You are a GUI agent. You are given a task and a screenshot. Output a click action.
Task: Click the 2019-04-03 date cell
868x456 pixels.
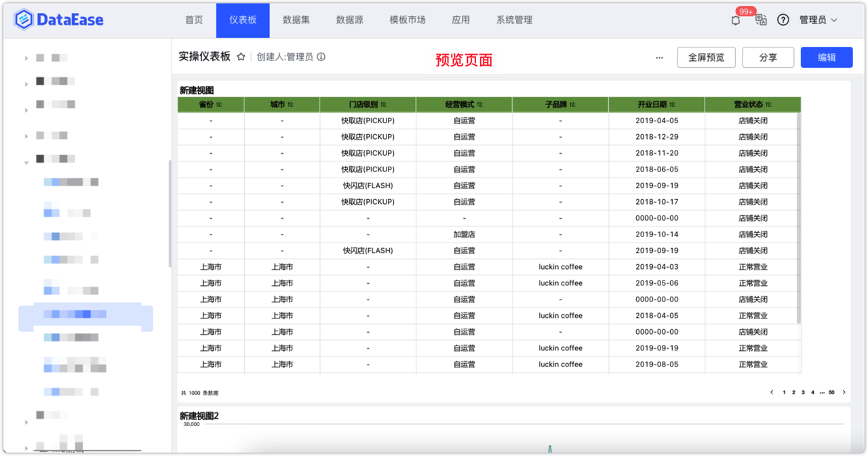click(x=656, y=267)
